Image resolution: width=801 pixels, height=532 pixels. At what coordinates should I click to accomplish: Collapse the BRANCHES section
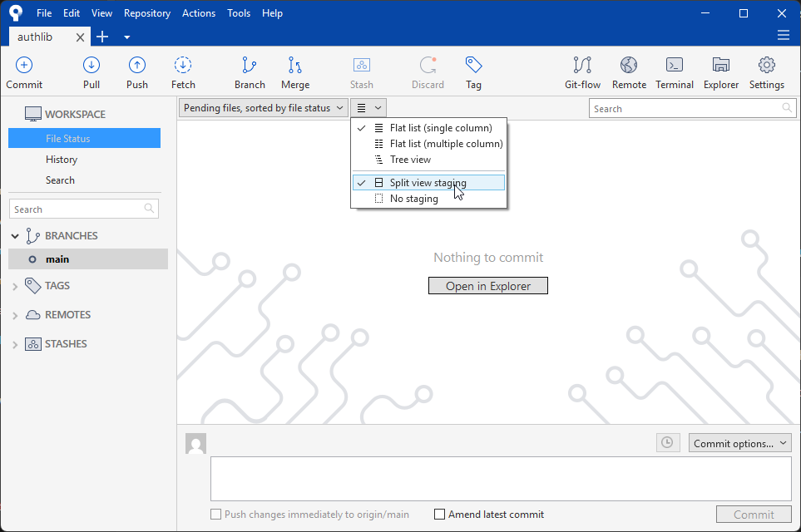(x=15, y=236)
